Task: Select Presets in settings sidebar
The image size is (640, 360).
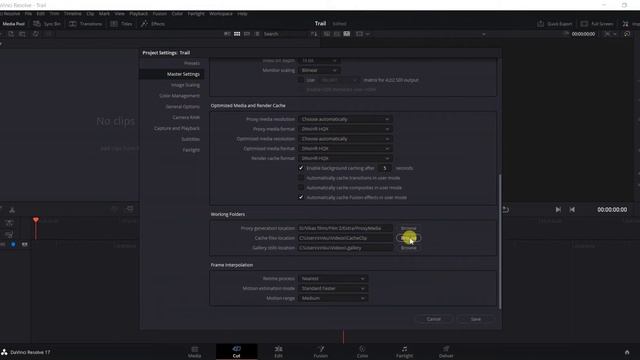Action: point(191,63)
